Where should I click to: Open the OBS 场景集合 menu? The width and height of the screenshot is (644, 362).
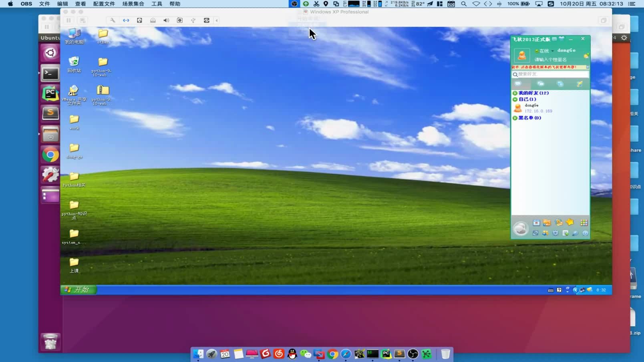[x=133, y=4]
